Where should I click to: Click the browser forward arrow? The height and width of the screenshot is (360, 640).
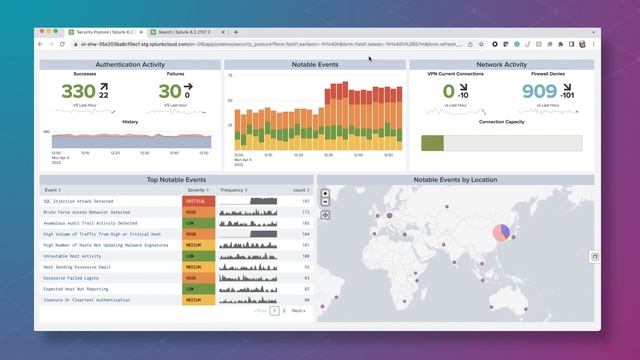(51, 44)
